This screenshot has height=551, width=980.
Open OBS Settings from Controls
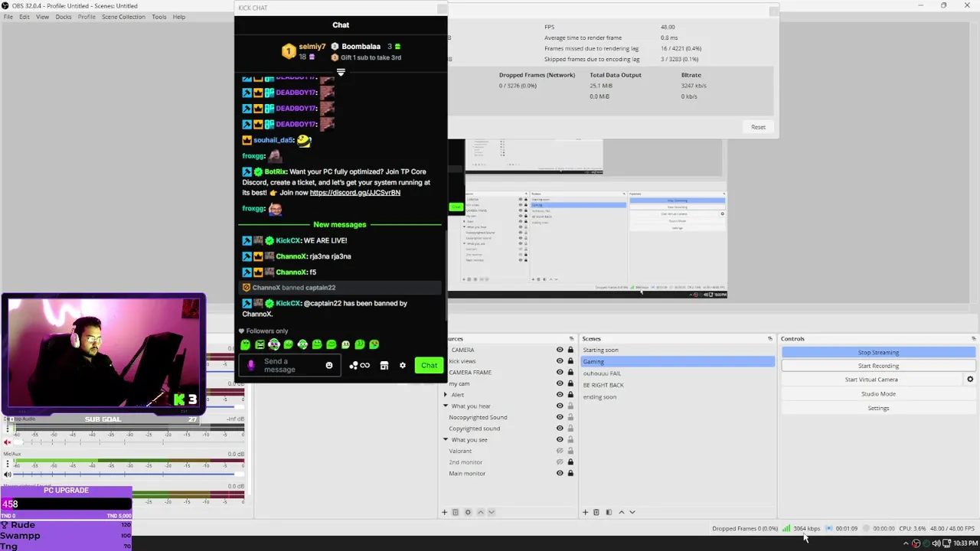coord(878,408)
